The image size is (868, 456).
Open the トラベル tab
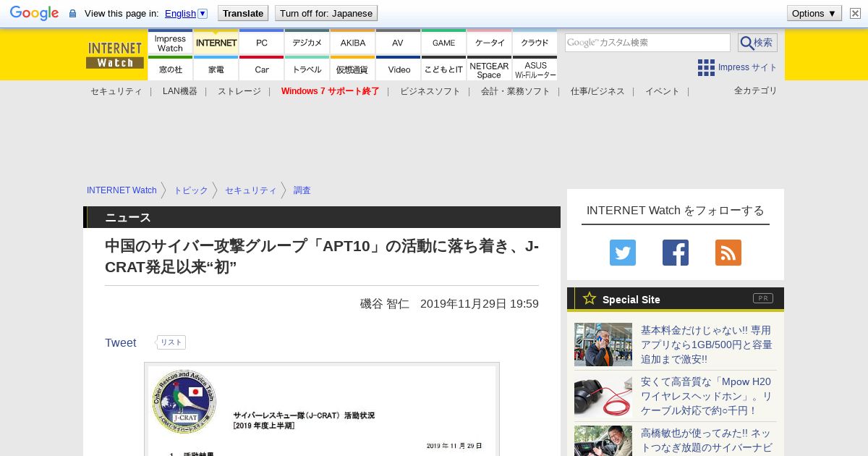[x=307, y=69]
